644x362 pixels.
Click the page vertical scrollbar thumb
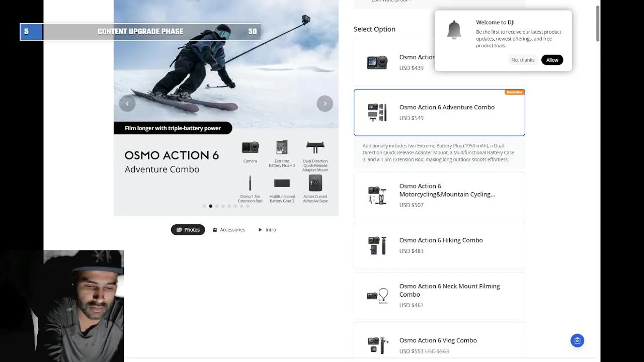(x=598, y=24)
